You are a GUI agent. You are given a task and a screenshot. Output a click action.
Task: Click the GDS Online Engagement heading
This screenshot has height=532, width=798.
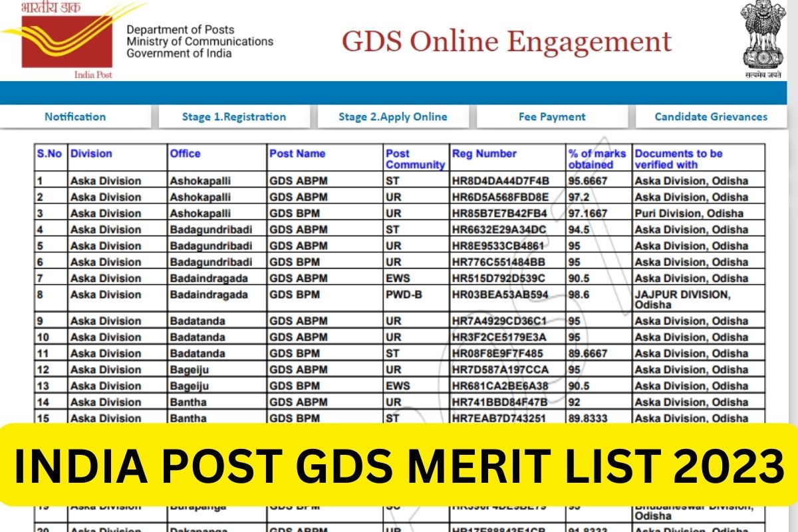point(507,41)
